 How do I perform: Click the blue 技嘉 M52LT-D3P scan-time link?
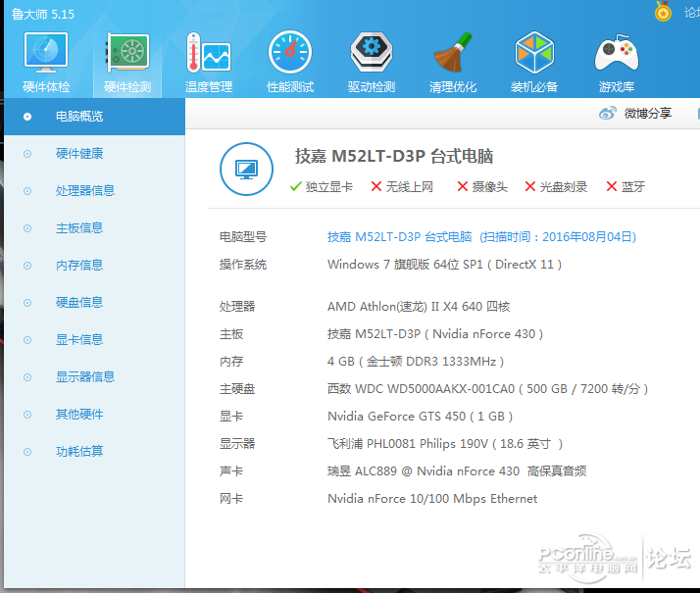pos(481,236)
